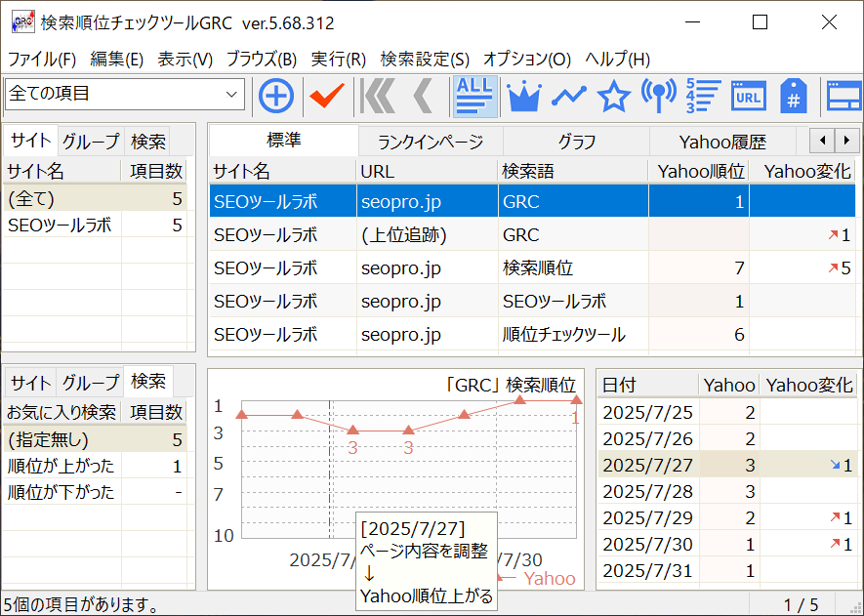Viewport: 864px width, 616px height.
Task: Click the red checkmark rank check icon
Action: (327, 96)
